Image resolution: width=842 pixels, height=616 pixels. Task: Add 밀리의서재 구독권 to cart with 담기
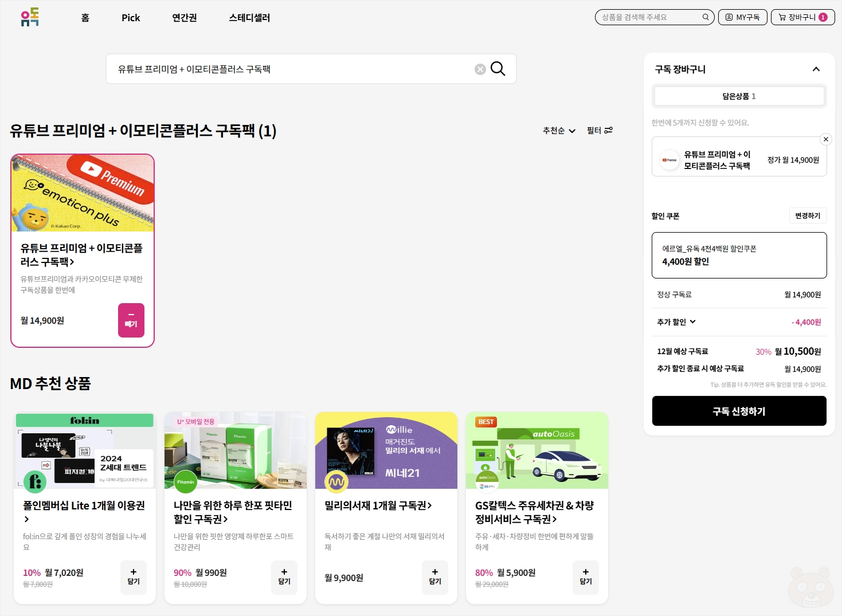(435, 577)
